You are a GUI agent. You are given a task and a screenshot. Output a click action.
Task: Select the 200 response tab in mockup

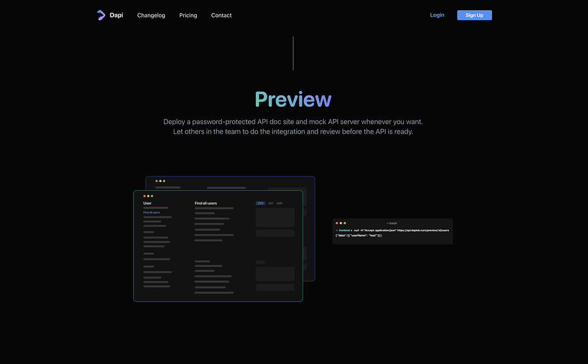(x=260, y=203)
